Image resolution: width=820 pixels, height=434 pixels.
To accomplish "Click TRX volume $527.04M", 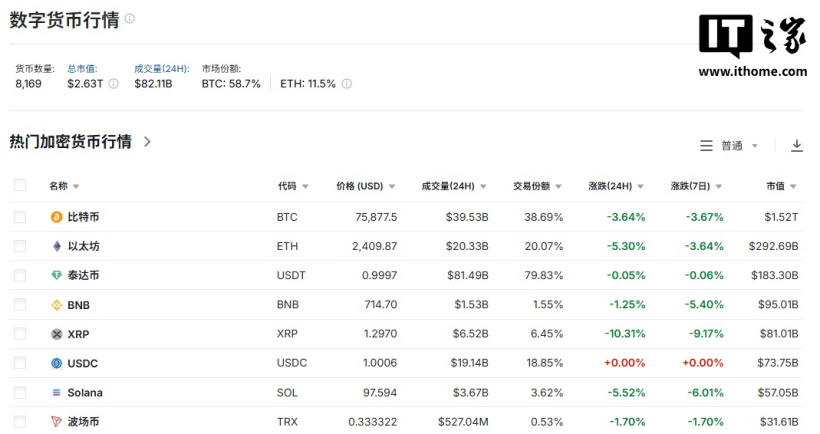I will pyautogui.click(x=463, y=421).
